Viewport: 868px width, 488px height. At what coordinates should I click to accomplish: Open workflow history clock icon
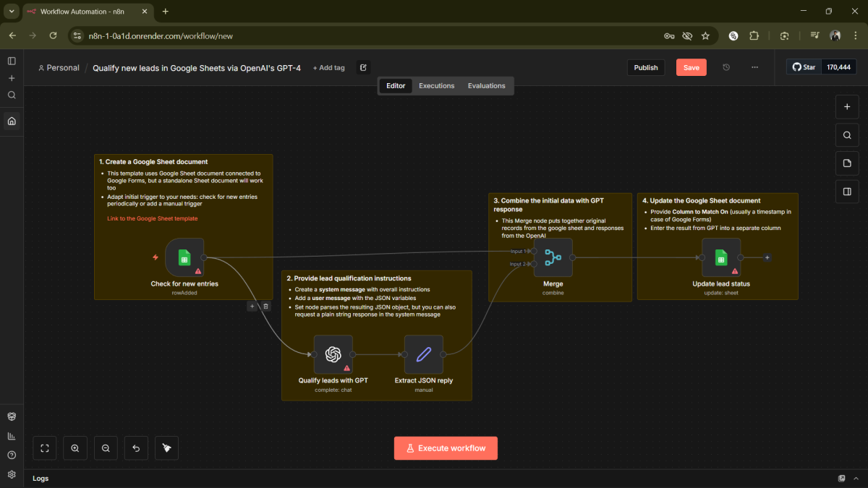tap(726, 67)
